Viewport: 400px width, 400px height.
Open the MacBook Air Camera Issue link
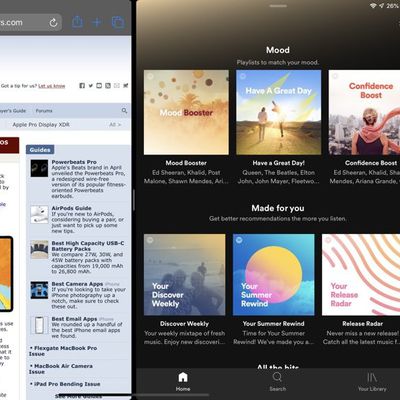pyautogui.click(x=61, y=369)
